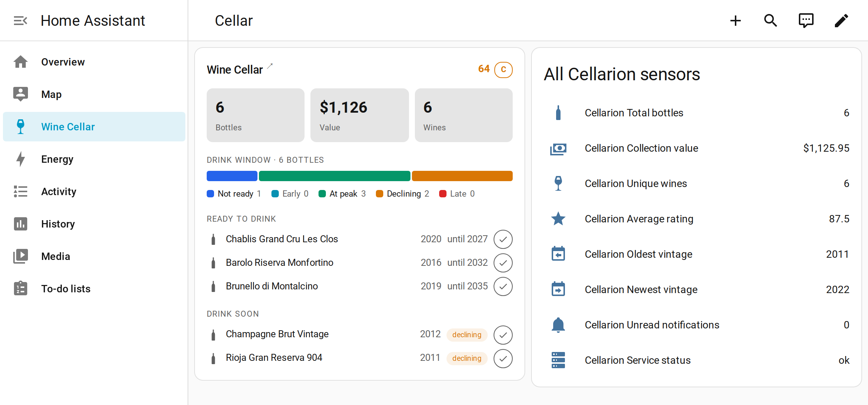Click the Bottles count tile

point(256,115)
